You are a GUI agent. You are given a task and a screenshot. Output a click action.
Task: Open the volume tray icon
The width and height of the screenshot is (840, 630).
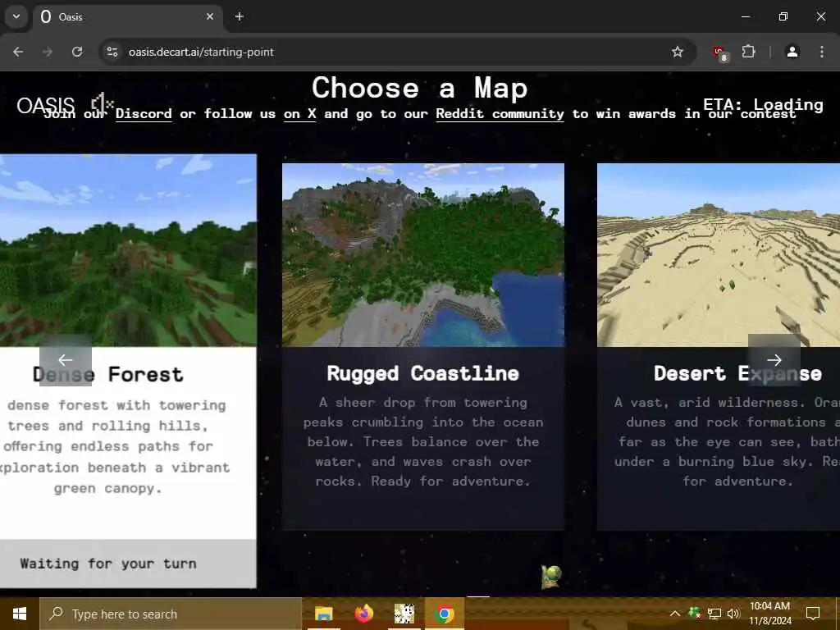733,614
